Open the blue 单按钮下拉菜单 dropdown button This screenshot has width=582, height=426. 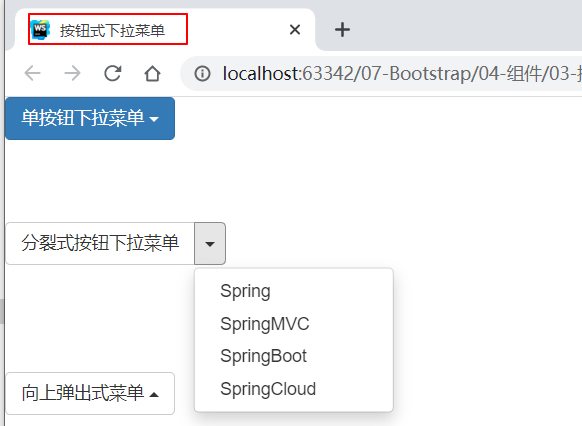tap(90, 118)
